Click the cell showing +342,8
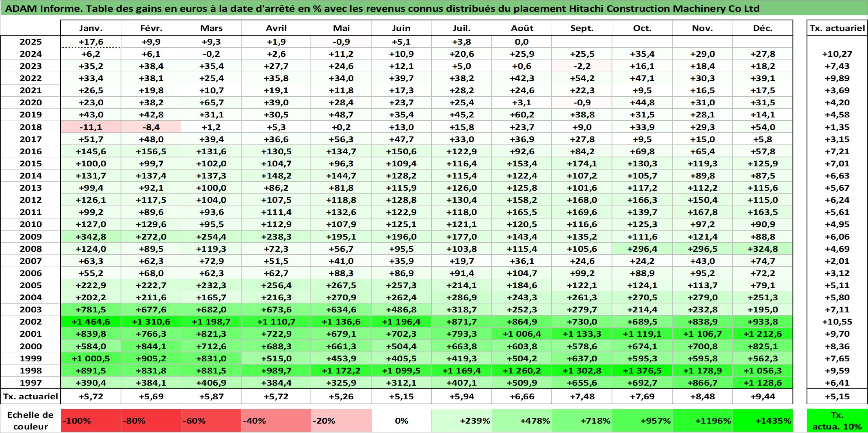 click(91, 237)
